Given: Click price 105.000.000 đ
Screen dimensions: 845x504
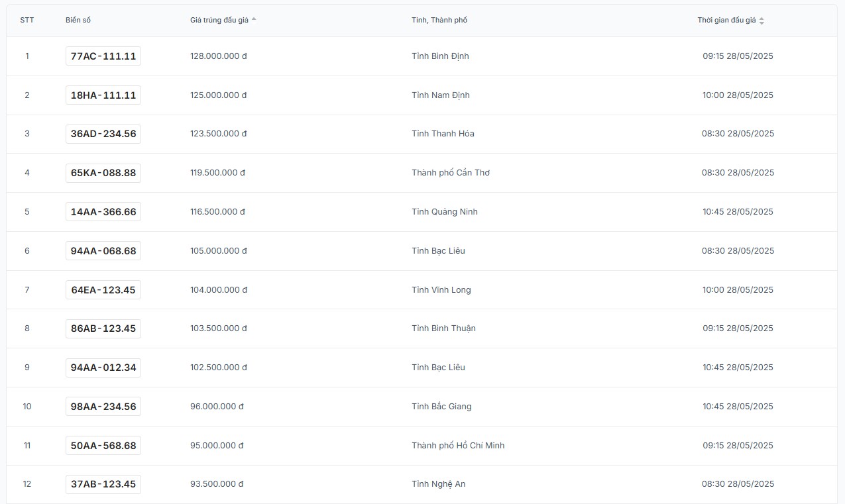Looking at the screenshot, I should coord(219,251).
